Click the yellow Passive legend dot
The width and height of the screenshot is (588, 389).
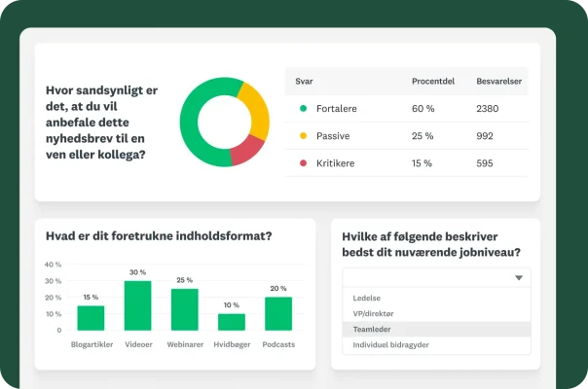pyautogui.click(x=303, y=135)
